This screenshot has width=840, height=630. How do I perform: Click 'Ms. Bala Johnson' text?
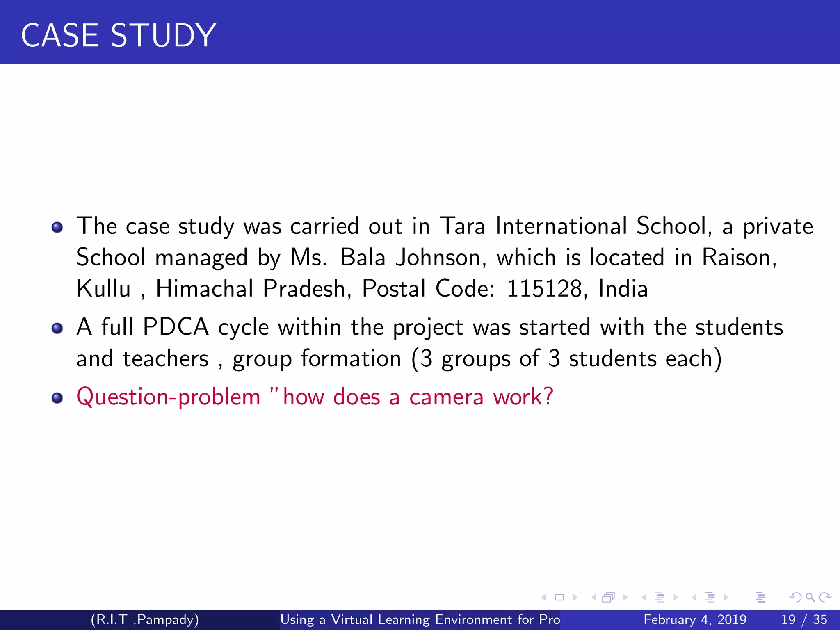pyautogui.click(x=386, y=258)
